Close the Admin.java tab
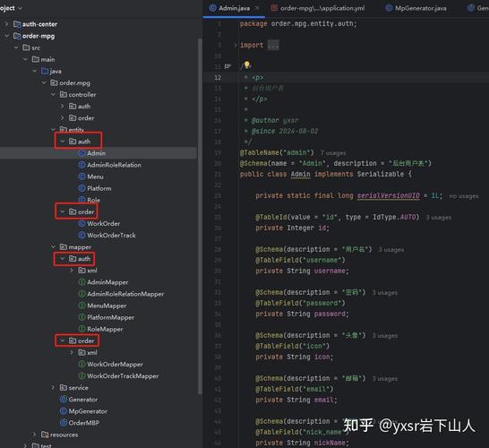 coord(257,8)
